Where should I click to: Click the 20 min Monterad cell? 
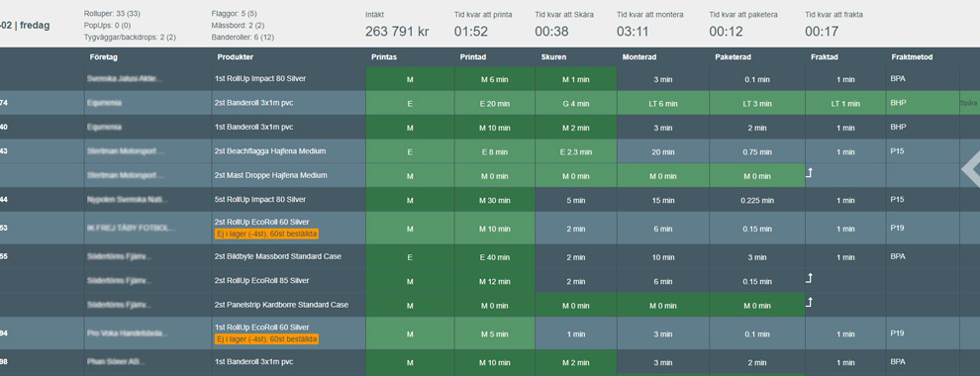663,151
